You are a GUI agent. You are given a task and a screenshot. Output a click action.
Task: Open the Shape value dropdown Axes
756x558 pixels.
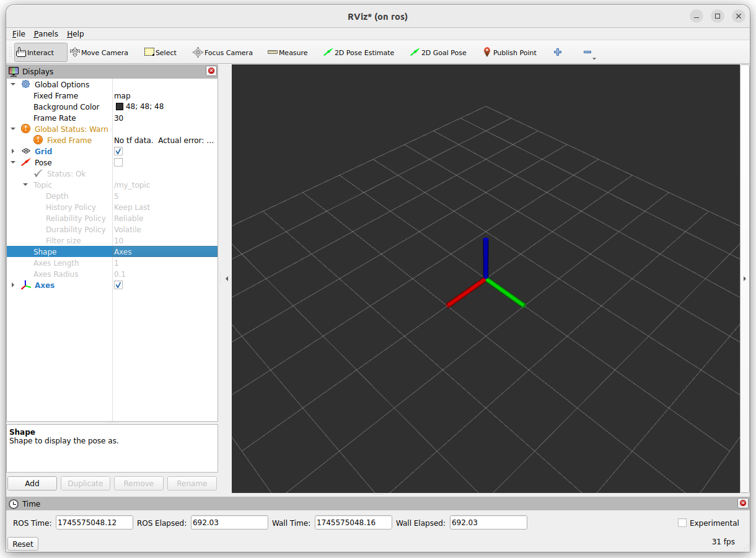tap(165, 251)
